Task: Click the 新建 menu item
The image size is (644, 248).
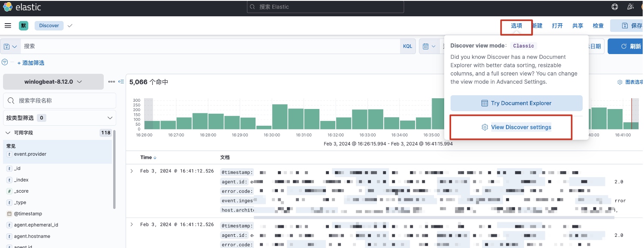Action: pyautogui.click(x=537, y=26)
